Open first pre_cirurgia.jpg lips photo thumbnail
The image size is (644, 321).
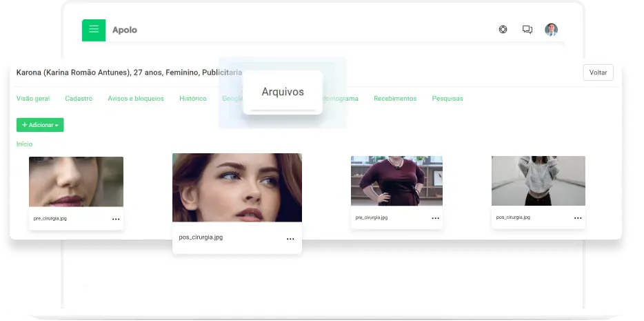pos(76,182)
